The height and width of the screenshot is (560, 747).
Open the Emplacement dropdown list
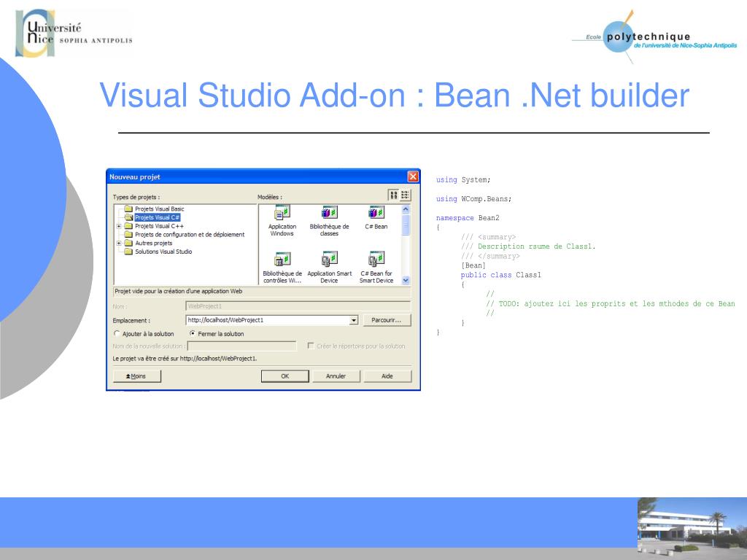(354, 321)
